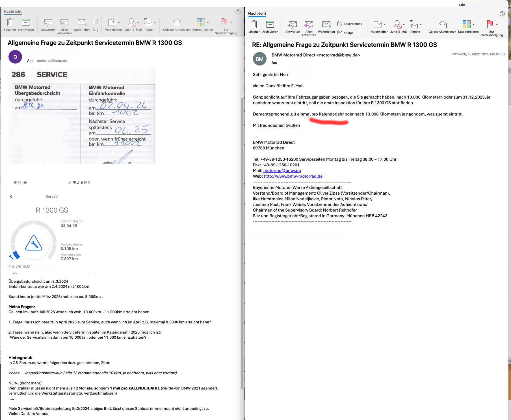Select the Nachricht tab in right window

257,14
